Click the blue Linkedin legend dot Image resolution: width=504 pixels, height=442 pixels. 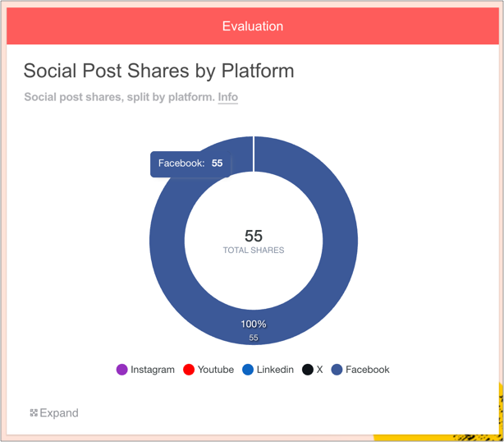(x=248, y=370)
